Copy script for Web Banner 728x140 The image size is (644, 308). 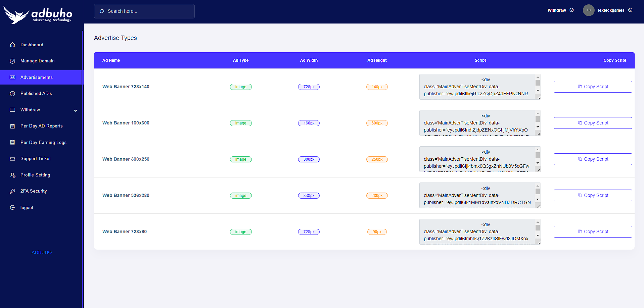[593, 87]
